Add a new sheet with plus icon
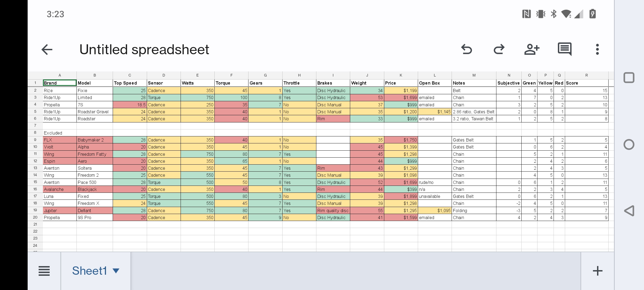The image size is (644, 290). [598, 271]
